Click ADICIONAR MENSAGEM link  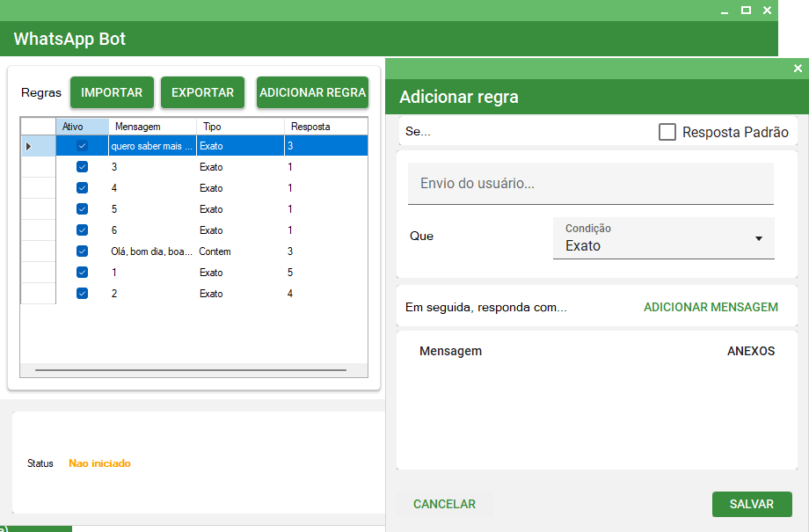[711, 307]
